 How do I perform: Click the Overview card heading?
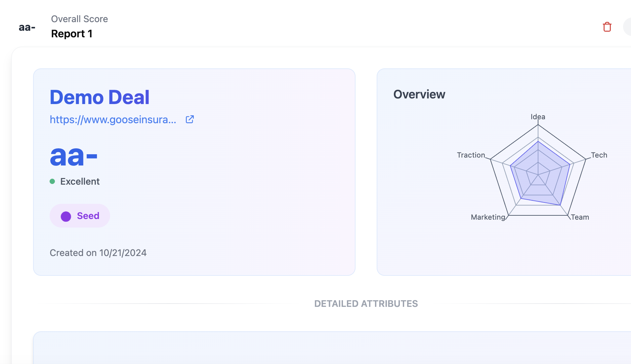pos(419,94)
